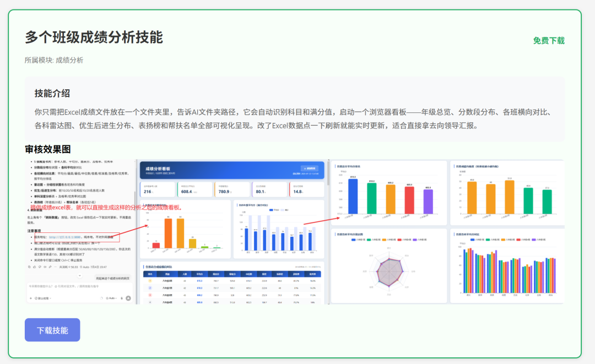Image resolution: width=595 pixels, height=364 pixels.
Task: Click the text 所属模块: 成绩分析
Action: pos(54,60)
